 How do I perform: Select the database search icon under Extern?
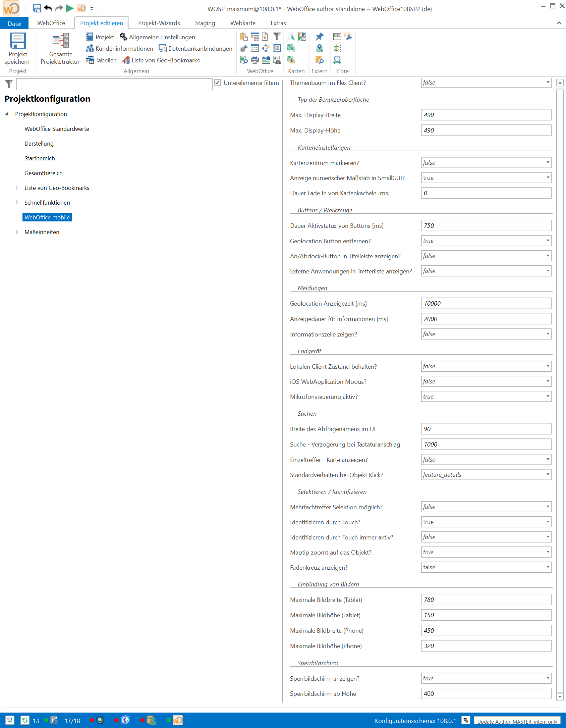coord(319,60)
